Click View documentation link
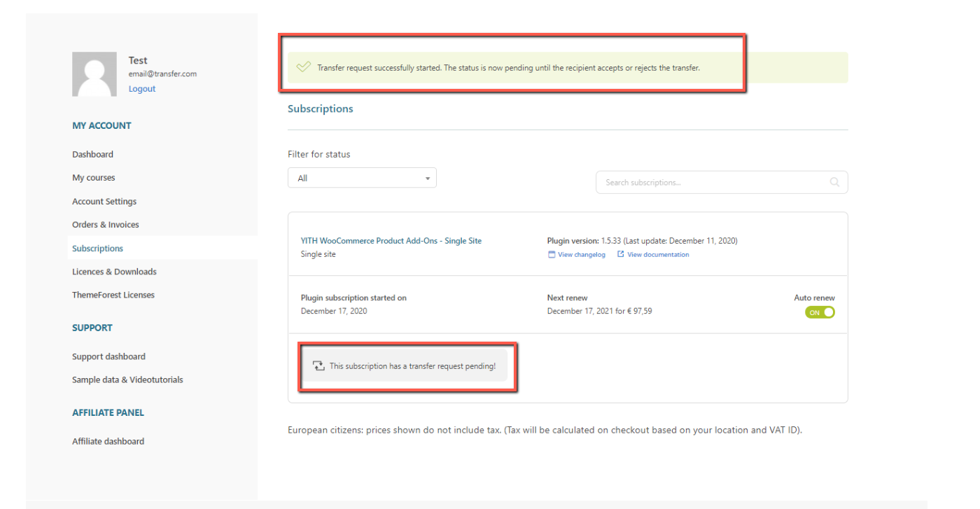This screenshot has height=509, width=980. point(658,255)
